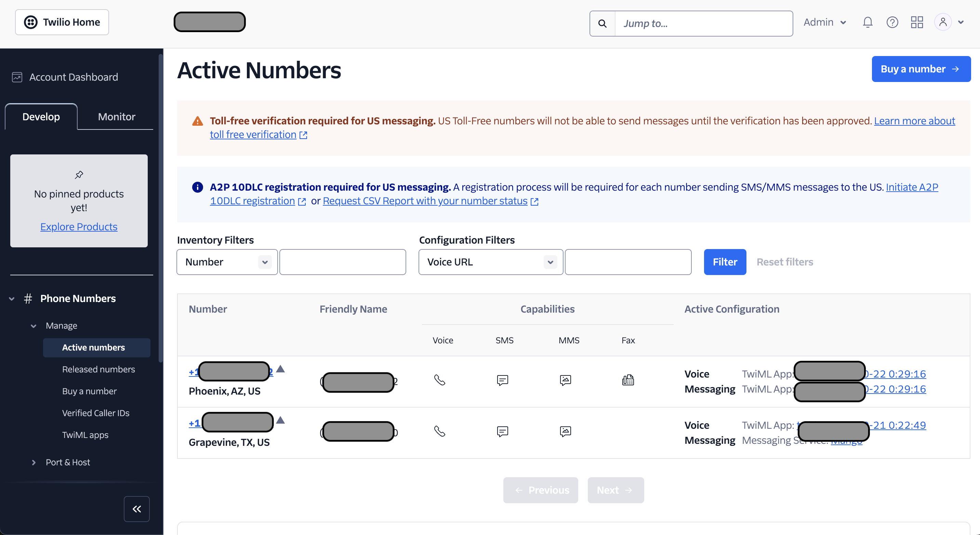Screen dimensions: 980x535
Task: Click the Capabilities column header
Action: (x=547, y=309)
